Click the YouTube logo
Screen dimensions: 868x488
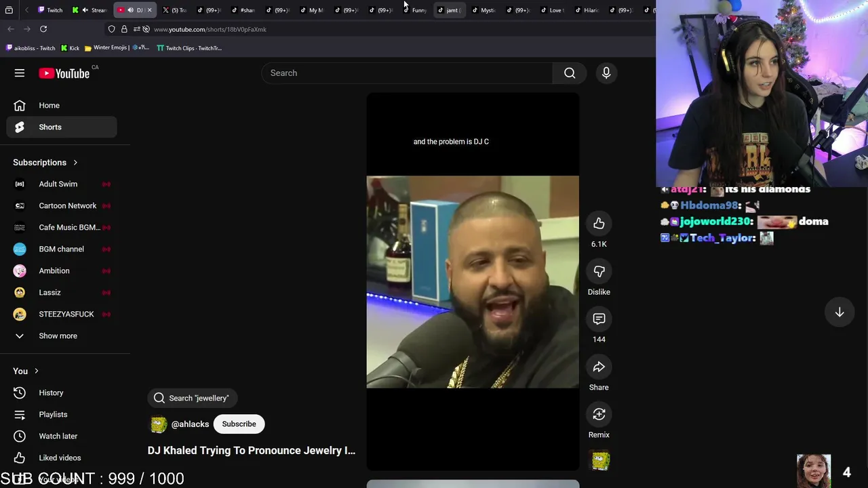coord(64,73)
